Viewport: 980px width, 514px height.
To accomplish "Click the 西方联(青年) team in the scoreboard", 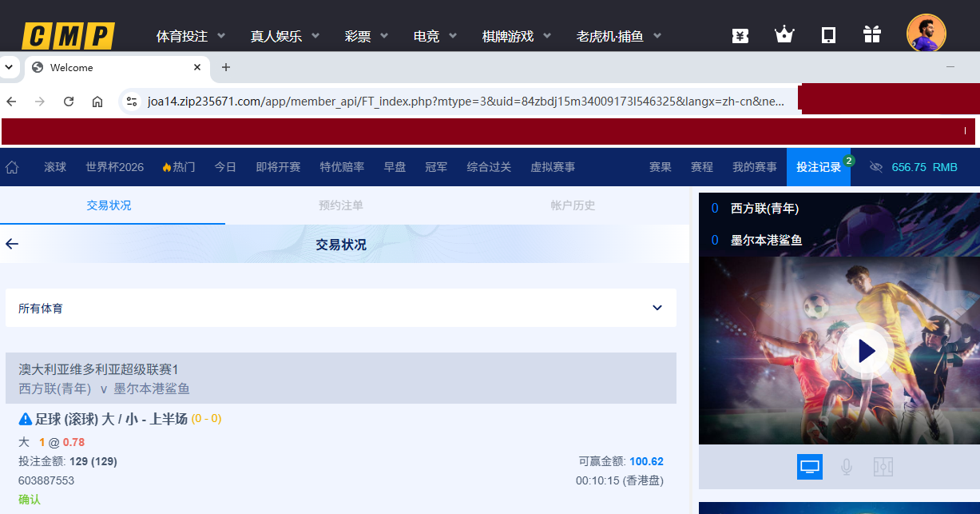I will pos(764,209).
